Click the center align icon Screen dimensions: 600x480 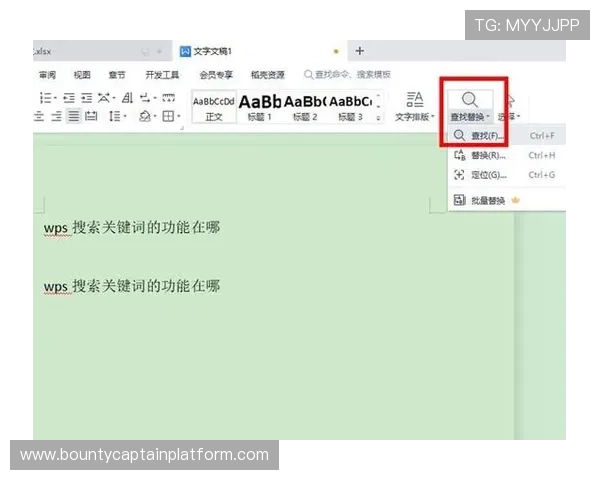click(38, 116)
